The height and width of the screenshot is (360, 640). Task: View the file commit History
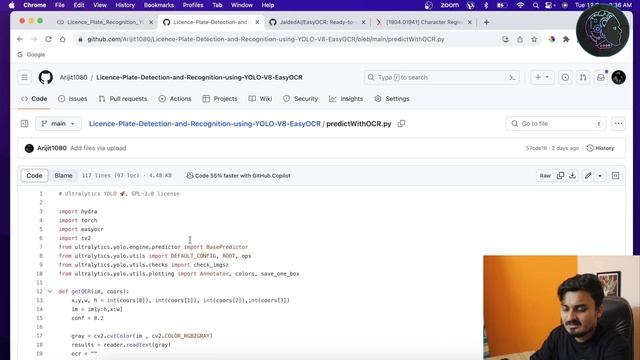tap(600, 148)
